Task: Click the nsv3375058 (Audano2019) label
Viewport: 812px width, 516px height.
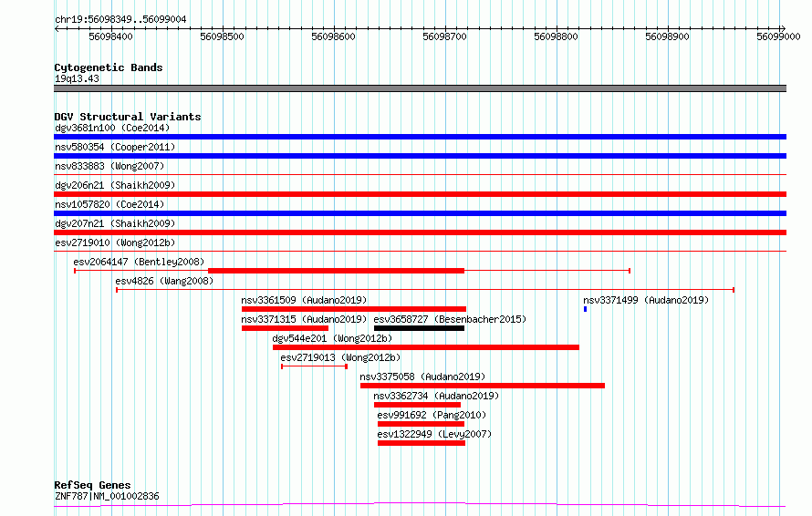Action: (422, 377)
